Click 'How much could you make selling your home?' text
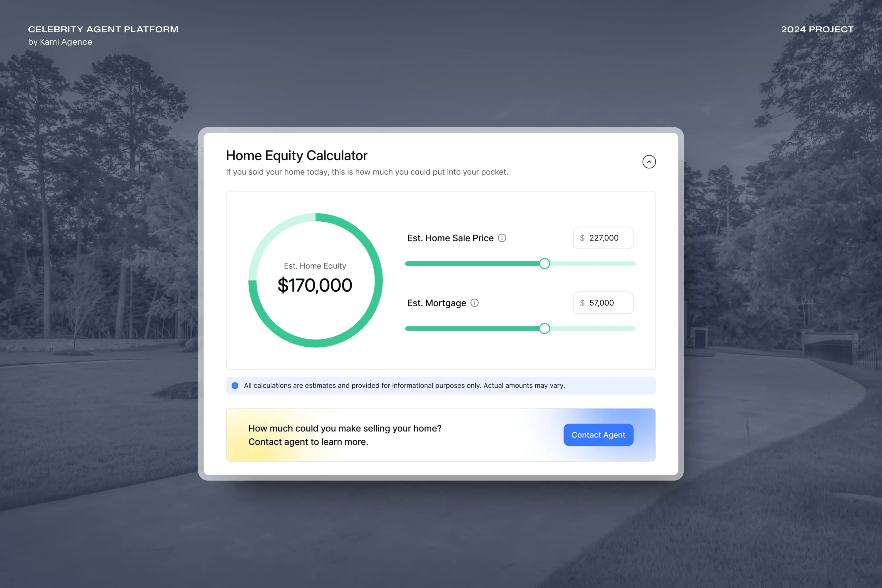 click(x=345, y=428)
